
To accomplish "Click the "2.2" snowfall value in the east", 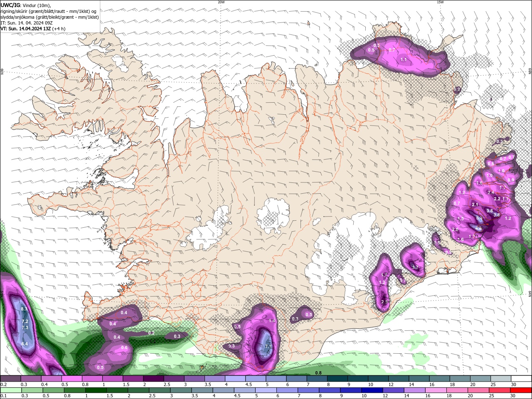I will click(497, 199).
